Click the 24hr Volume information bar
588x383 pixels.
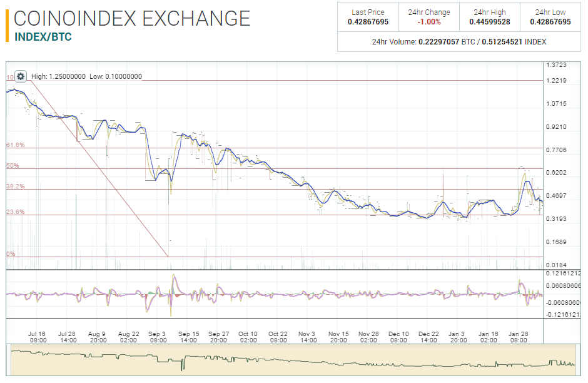tap(461, 41)
